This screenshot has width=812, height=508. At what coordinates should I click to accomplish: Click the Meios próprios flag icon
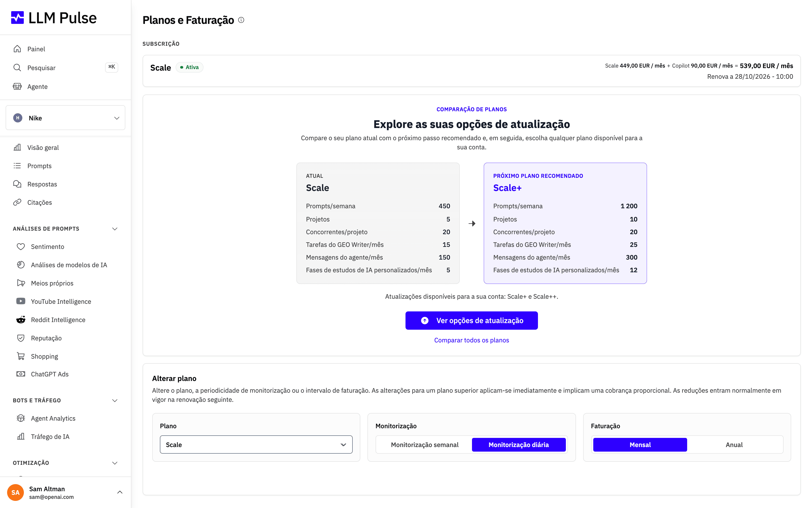21,283
